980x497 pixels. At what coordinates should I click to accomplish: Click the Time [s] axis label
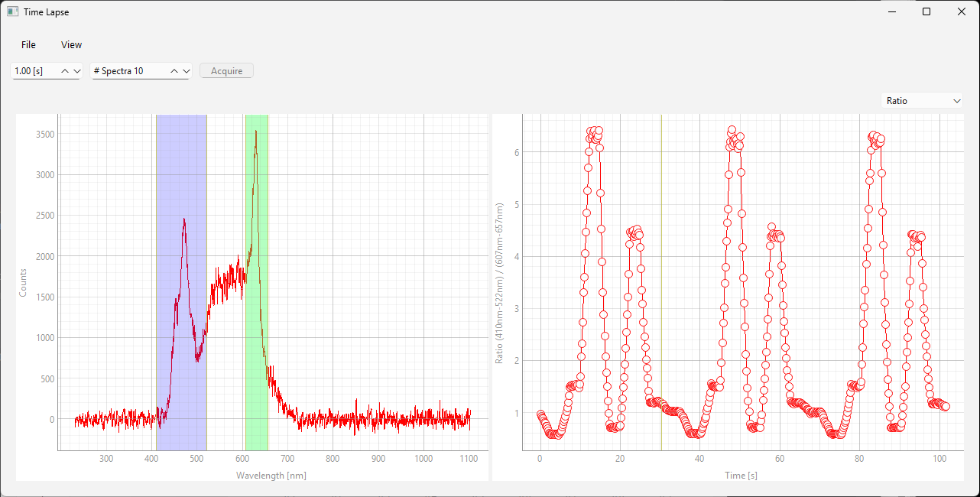click(x=741, y=475)
